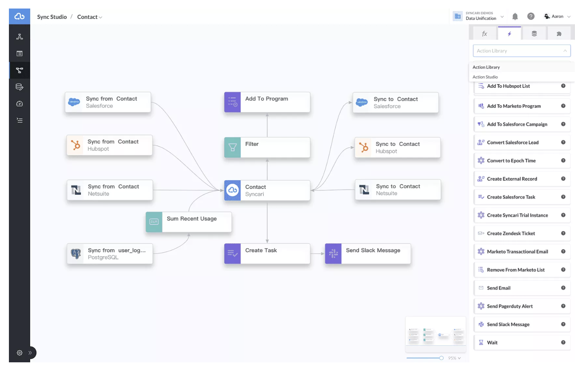Screen dimensions: 588x372
Task: Open the notifications bell icon
Action: click(x=515, y=17)
